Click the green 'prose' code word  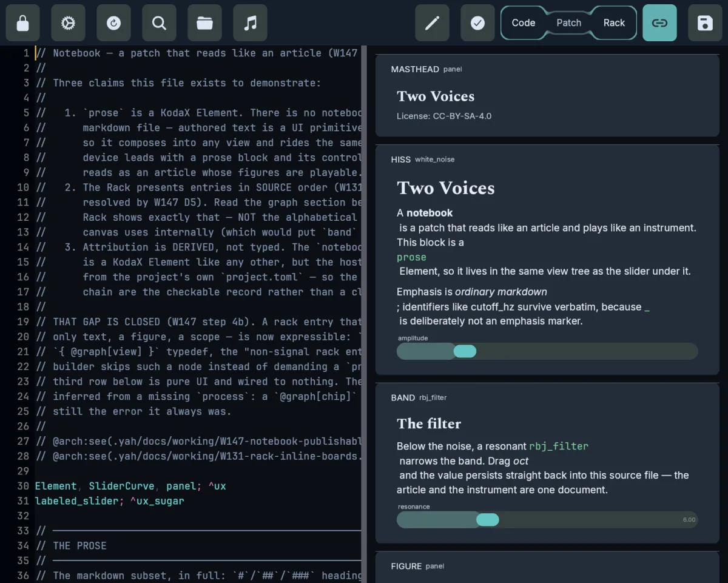(411, 257)
